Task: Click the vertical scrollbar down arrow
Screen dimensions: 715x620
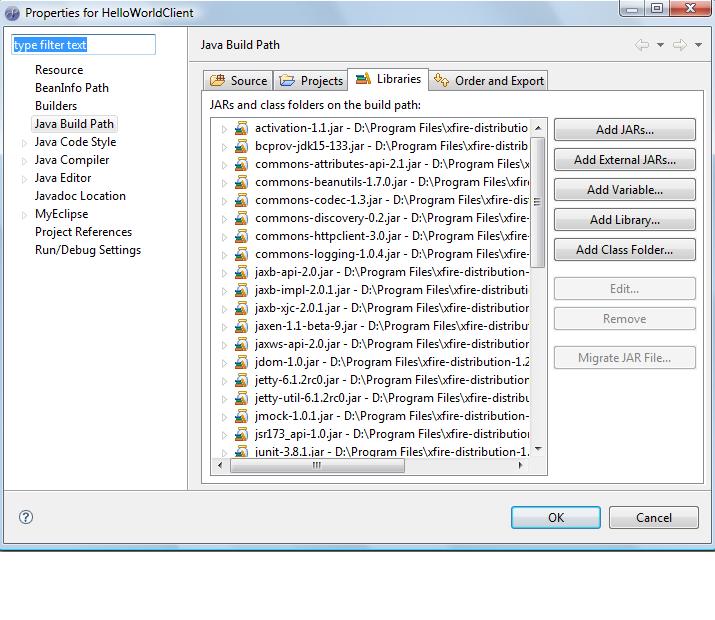Action: (538, 449)
